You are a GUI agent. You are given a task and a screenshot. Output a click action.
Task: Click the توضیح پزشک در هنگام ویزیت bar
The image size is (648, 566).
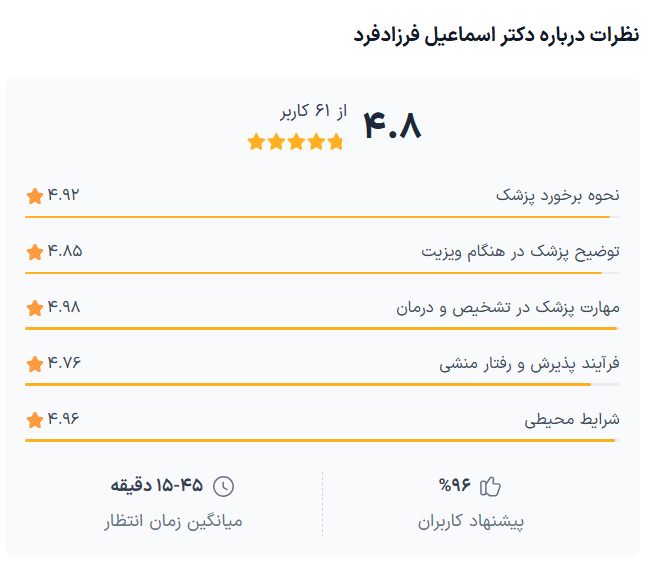(322, 272)
